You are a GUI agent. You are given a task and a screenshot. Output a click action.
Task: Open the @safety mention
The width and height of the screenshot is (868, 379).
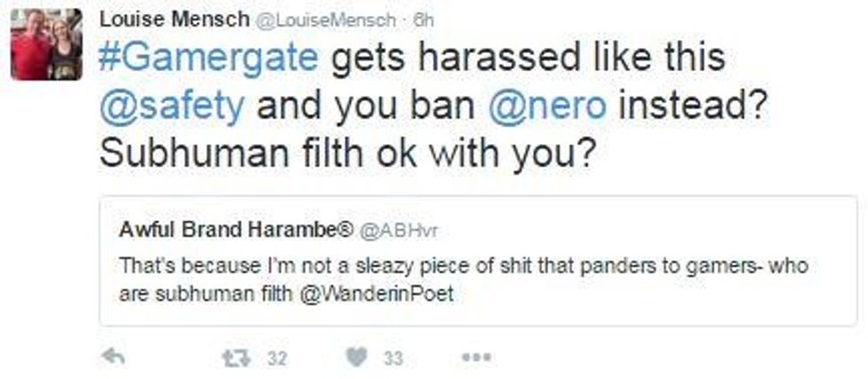pos(172,106)
